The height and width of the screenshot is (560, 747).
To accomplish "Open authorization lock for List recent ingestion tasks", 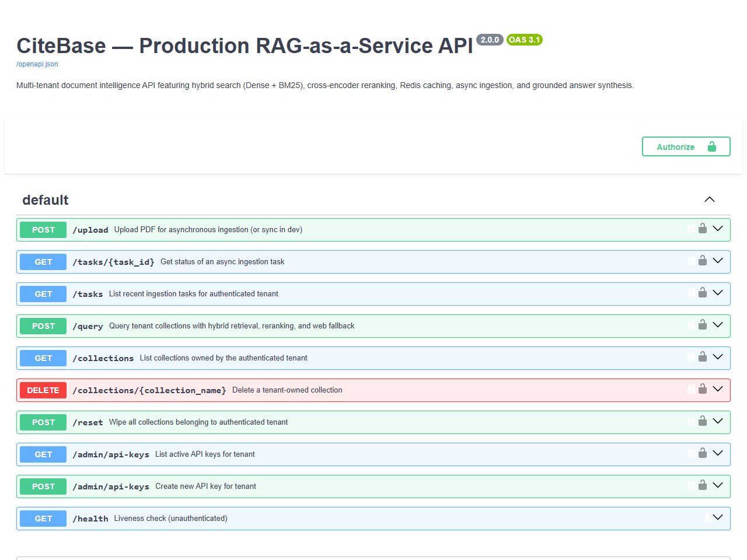I will point(703,293).
